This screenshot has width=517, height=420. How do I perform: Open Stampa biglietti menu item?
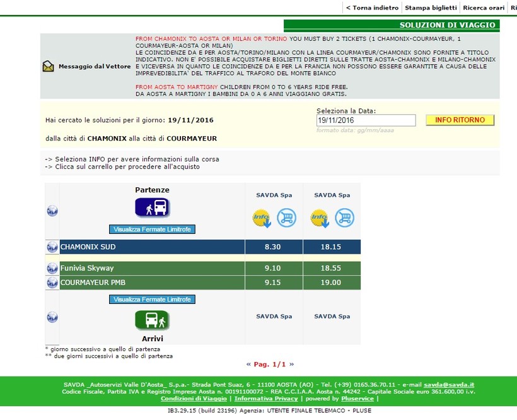click(431, 8)
